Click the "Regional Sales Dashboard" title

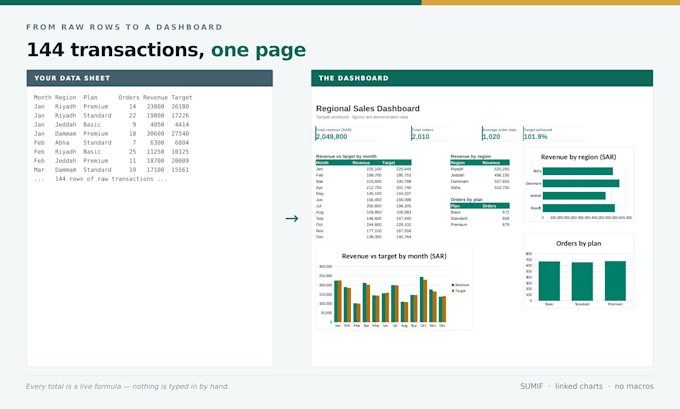coord(368,108)
